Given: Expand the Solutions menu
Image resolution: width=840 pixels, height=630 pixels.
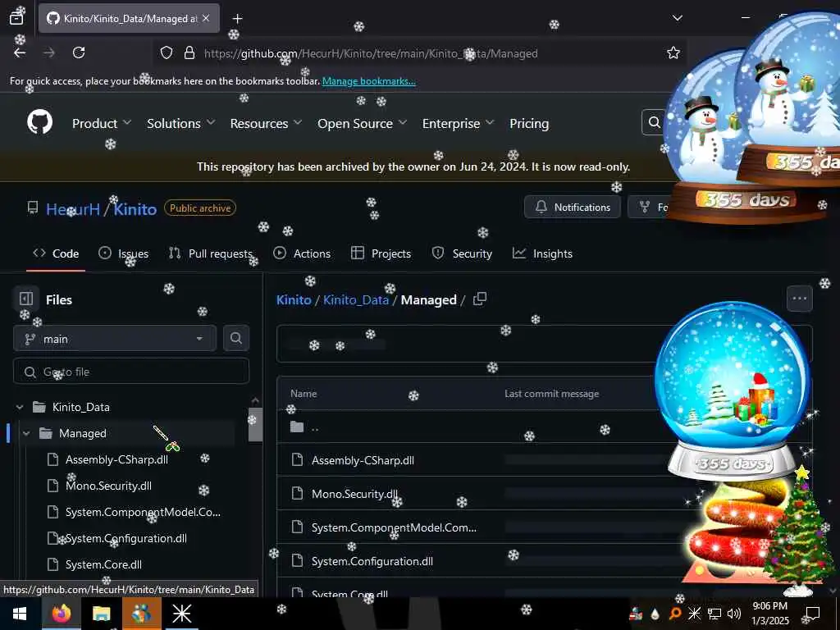Looking at the screenshot, I should [181, 123].
